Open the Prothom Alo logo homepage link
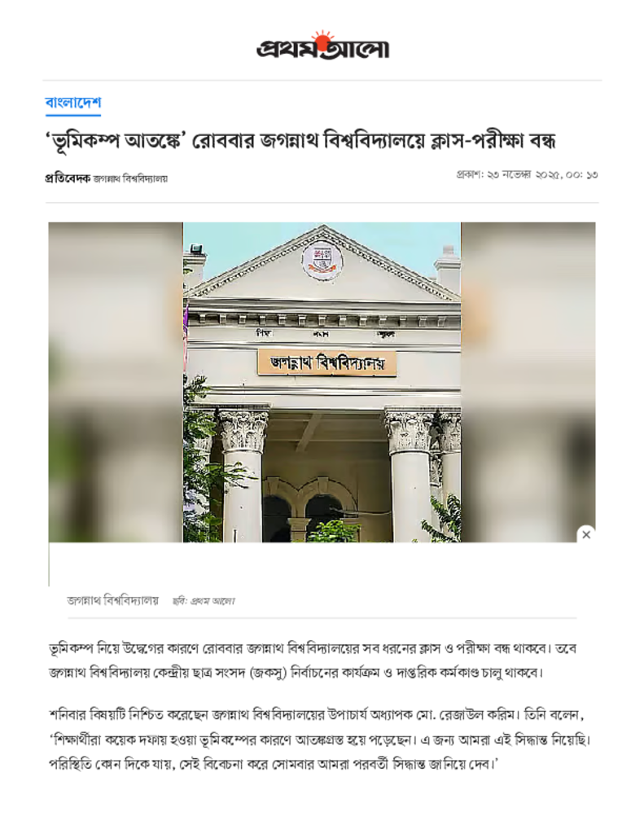 coord(322,46)
